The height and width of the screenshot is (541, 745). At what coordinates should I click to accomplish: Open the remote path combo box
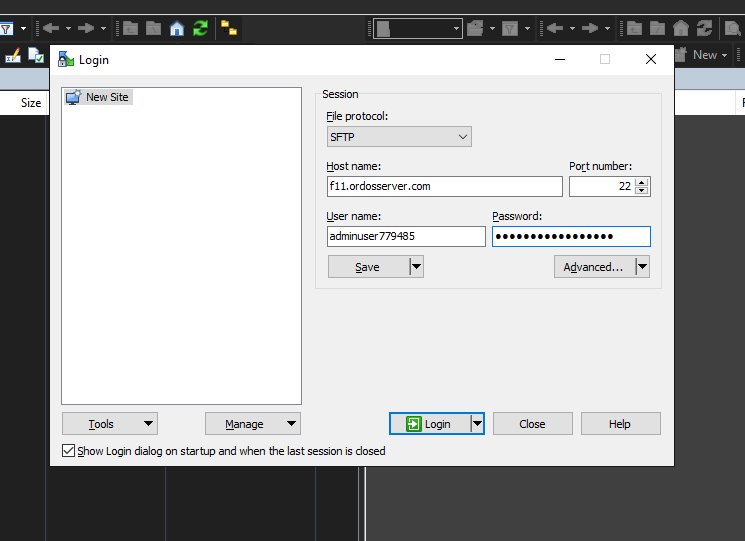[418, 28]
